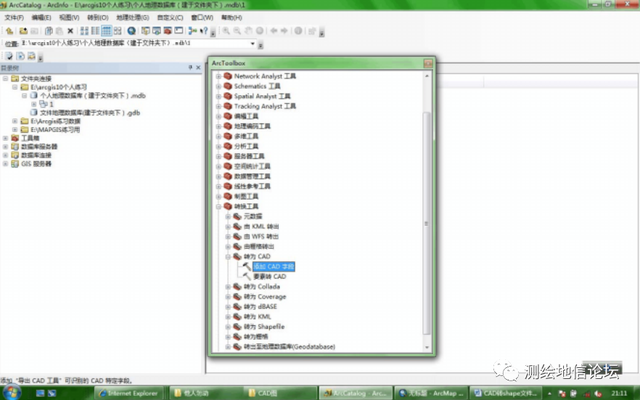
Task: Switch to Thumbnails view icon
Action: point(118,31)
